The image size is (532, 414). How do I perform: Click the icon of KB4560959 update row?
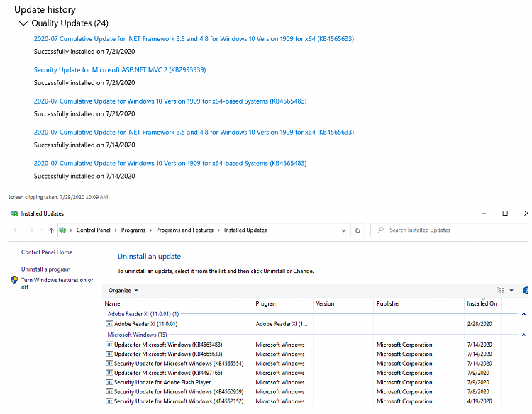pyautogui.click(x=109, y=391)
